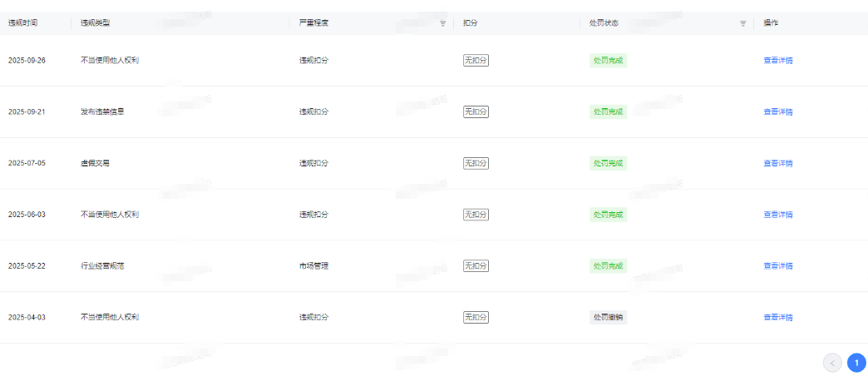Viewport: 868px width, 386px height.
Task: Click the 2025-05-22 date cell
Action: (27, 266)
